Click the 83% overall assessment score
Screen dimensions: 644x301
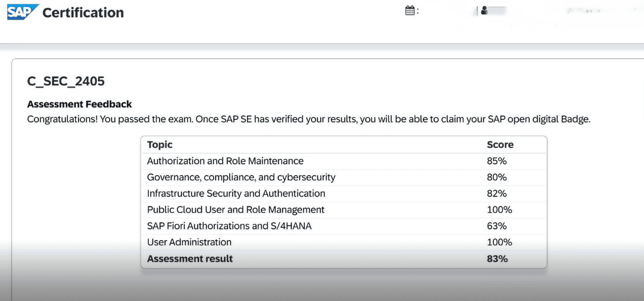[497, 259]
